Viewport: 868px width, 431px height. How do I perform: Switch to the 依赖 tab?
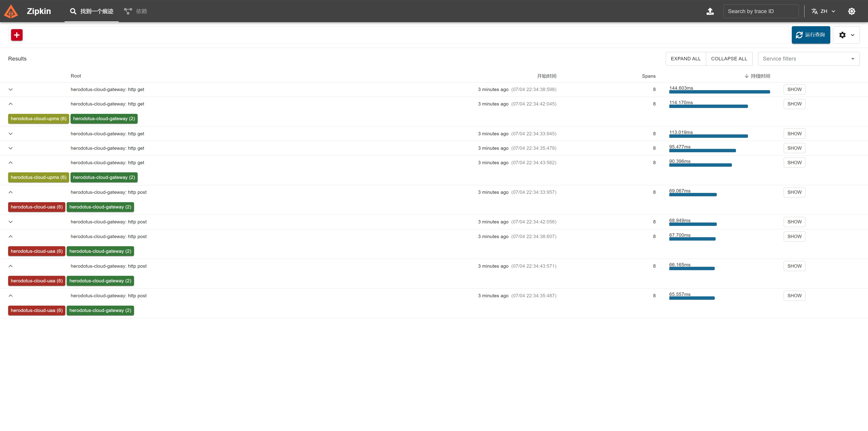point(141,12)
